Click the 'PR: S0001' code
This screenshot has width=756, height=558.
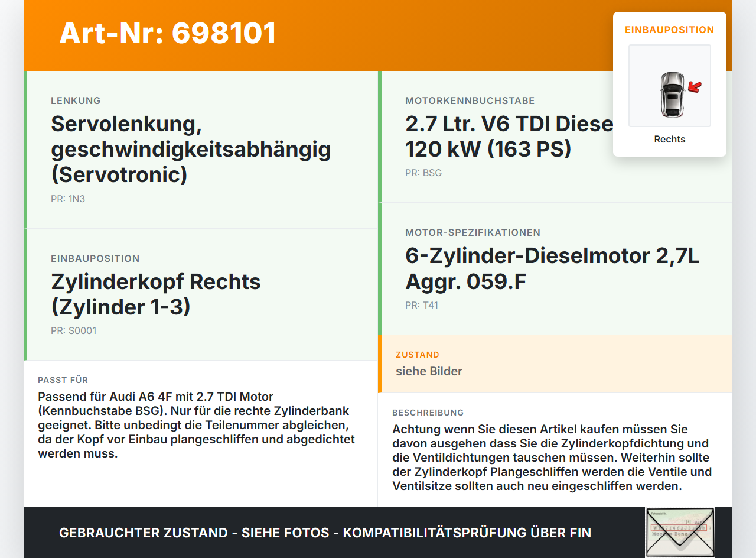click(73, 331)
